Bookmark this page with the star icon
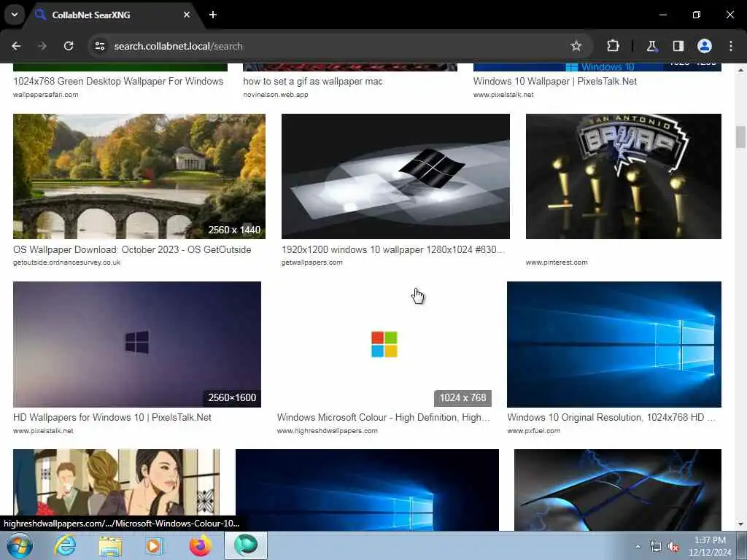 click(576, 46)
